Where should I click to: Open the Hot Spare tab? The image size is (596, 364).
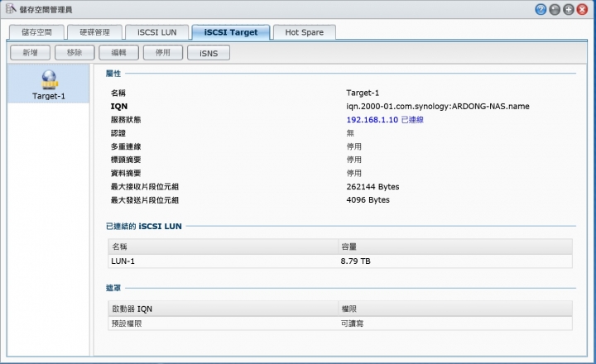(x=304, y=32)
